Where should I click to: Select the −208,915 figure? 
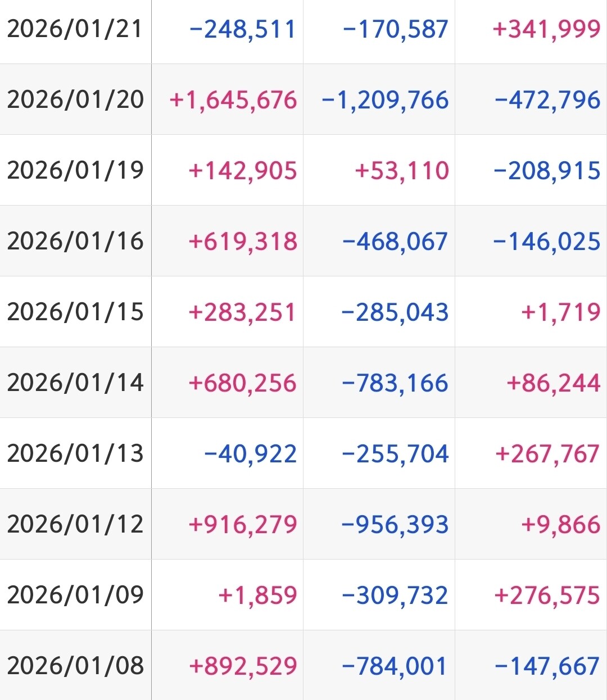pos(547,171)
